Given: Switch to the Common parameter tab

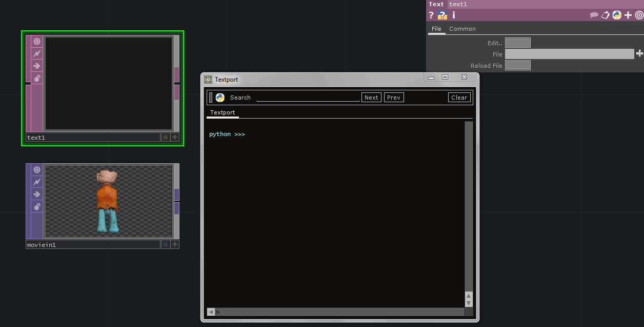Looking at the screenshot, I should [x=462, y=29].
